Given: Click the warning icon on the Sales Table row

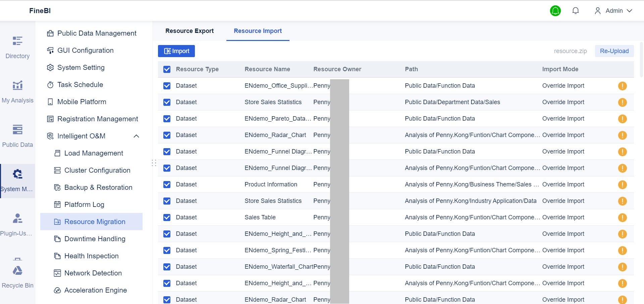Looking at the screenshot, I should tap(623, 217).
